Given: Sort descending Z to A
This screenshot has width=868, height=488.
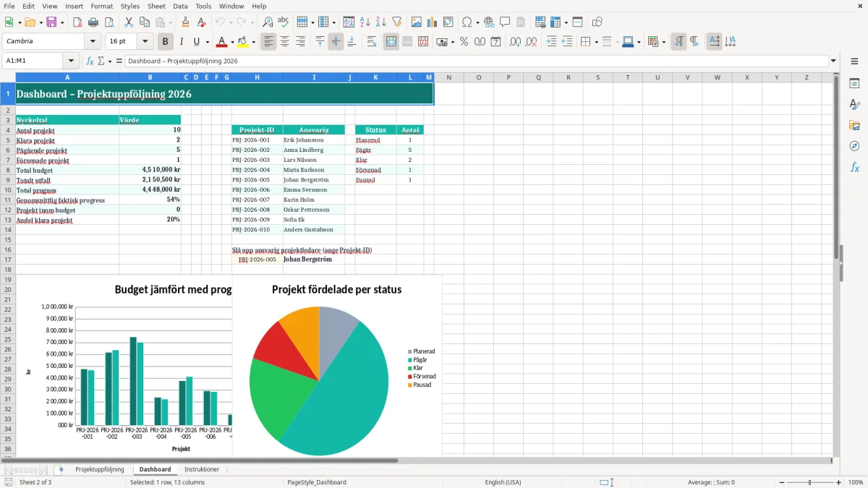Looking at the screenshot, I should (380, 22).
